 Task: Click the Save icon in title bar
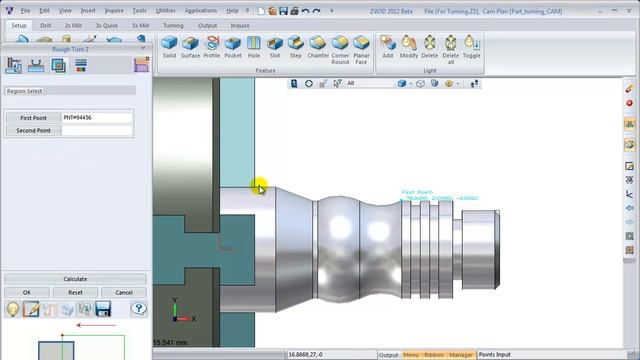pos(283,11)
